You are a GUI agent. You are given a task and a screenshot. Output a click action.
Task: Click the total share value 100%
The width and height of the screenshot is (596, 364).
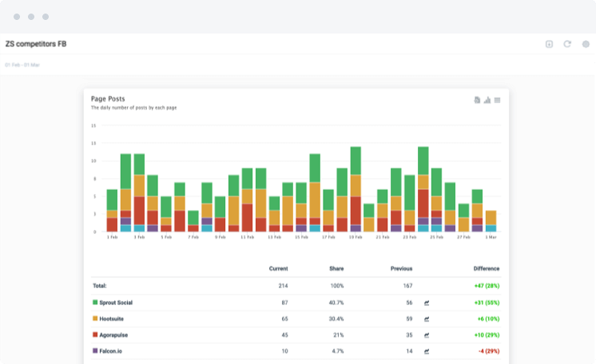pos(337,286)
